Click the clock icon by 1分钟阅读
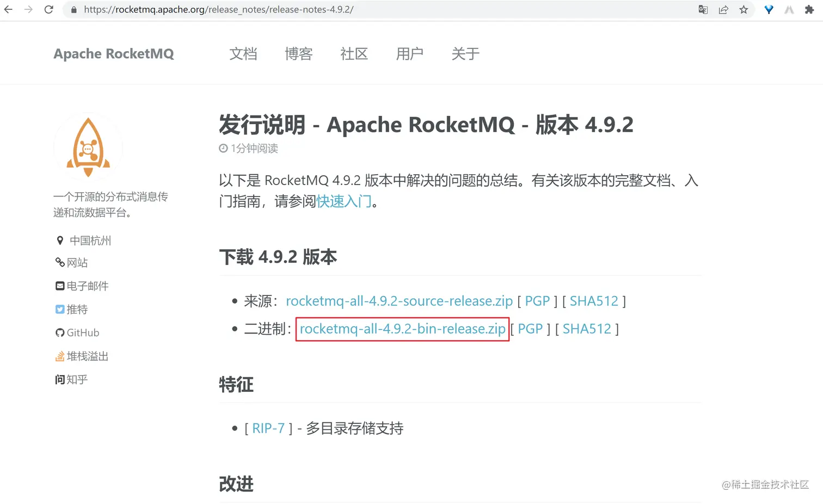This screenshot has height=504, width=823. click(x=223, y=148)
